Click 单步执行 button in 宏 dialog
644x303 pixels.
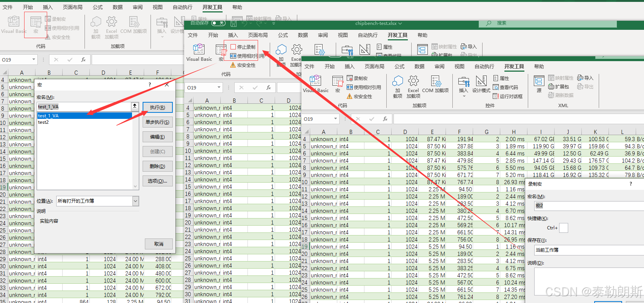[157, 122]
